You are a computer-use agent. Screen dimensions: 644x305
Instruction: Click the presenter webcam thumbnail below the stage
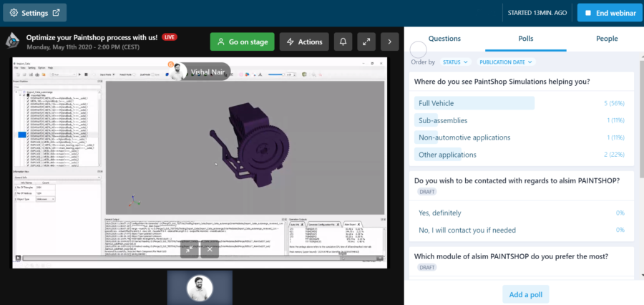tap(200, 287)
